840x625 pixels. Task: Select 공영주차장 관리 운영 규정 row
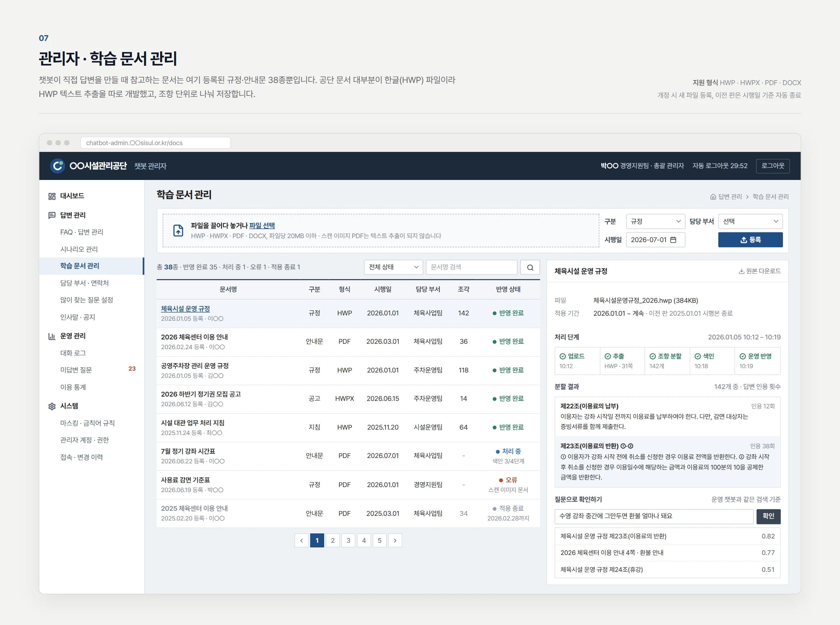click(x=348, y=371)
